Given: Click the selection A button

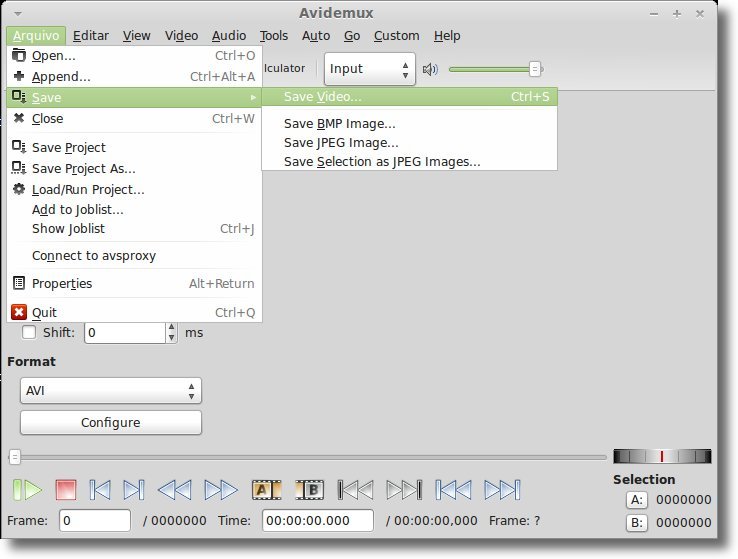Looking at the screenshot, I should click(637, 500).
